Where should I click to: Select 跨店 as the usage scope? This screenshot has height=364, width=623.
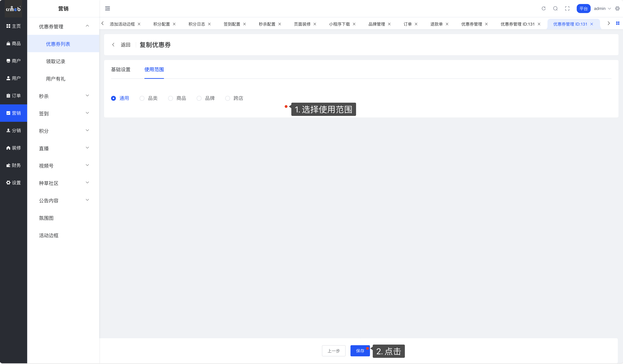point(227,98)
